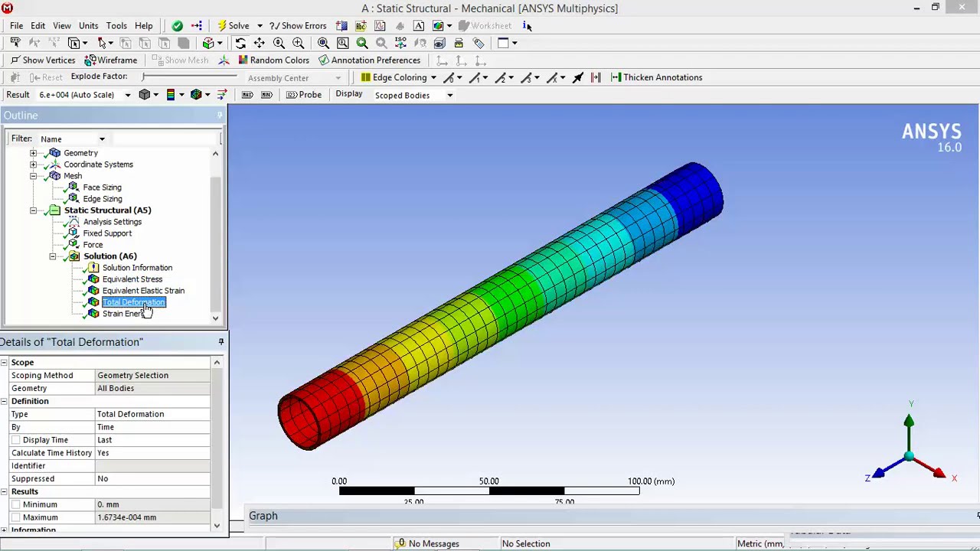Screen dimensions: 980x551
Task: Click the green checkmark toolbar icon
Action: pos(178,25)
